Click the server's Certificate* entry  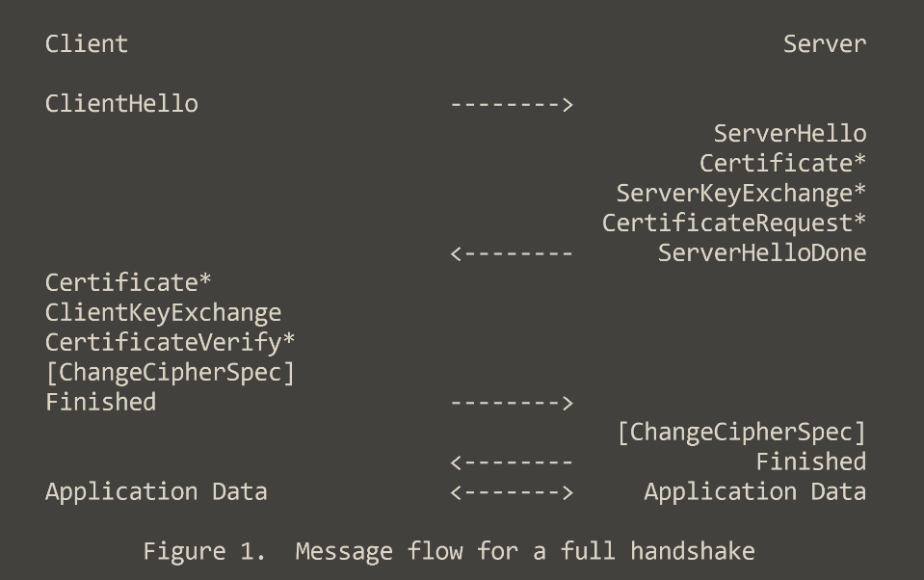pos(782,163)
